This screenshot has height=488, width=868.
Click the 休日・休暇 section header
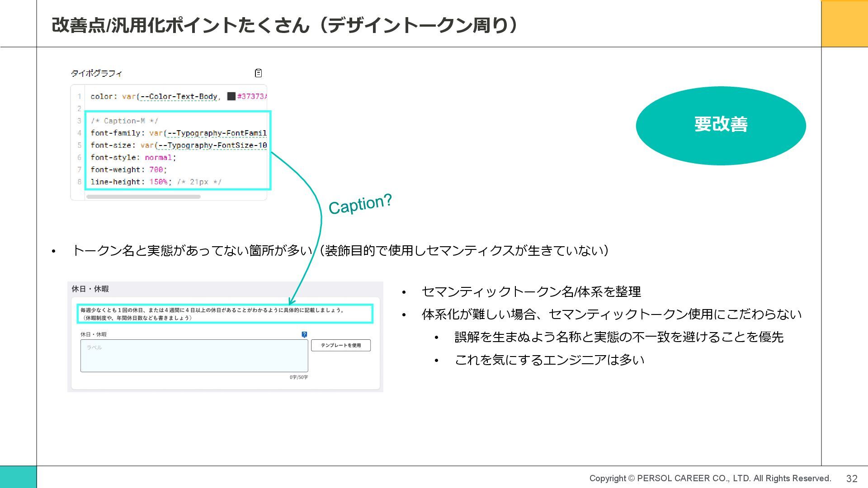click(x=90, y=289)
